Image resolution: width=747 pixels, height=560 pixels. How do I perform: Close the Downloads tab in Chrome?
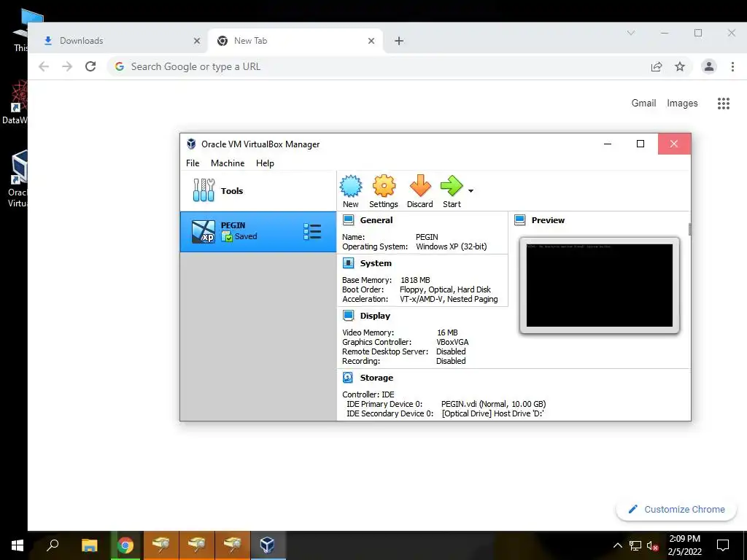tap(197, 41)
